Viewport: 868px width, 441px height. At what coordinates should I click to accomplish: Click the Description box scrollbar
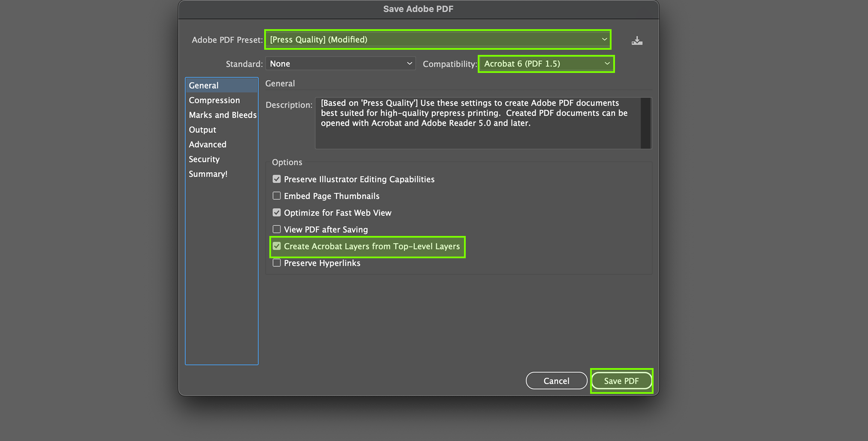[645, 123]
